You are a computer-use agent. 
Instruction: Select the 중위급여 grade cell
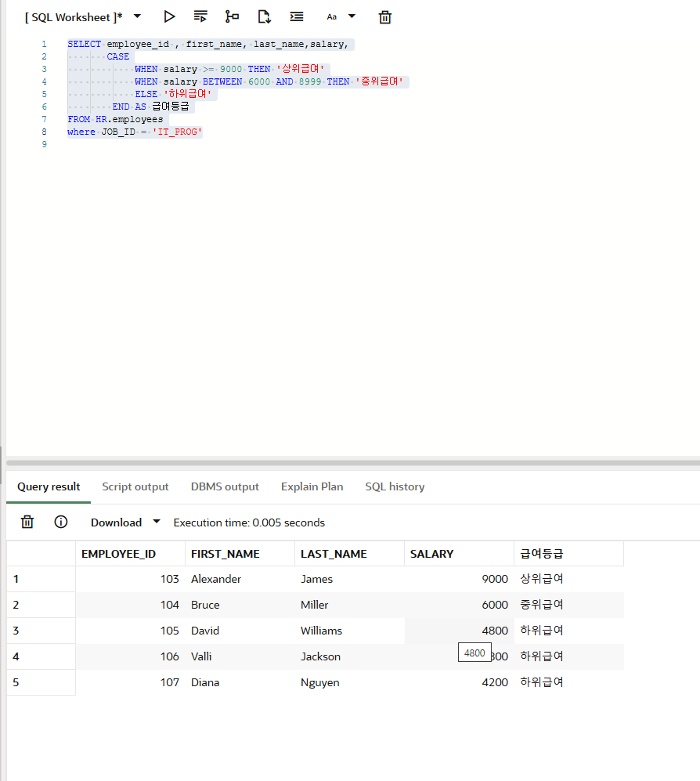pyautogui.click(x=568, y=605)
